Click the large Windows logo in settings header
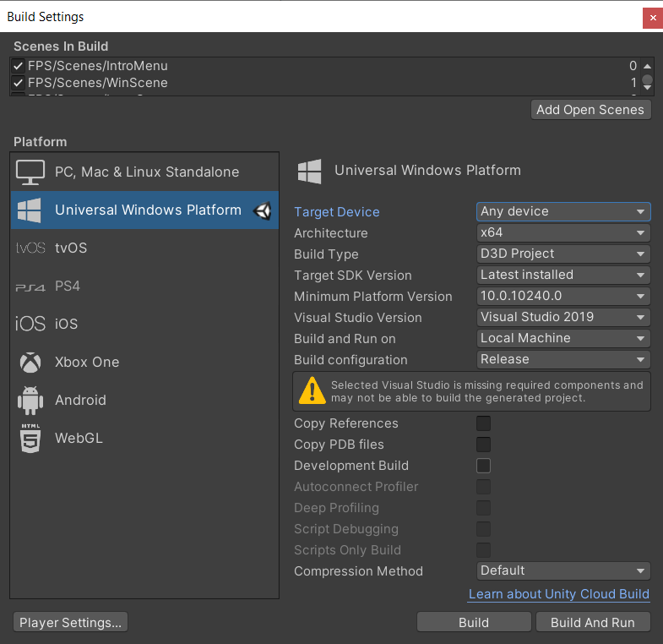This screenshot has height=644, width=663. point(309,172)
